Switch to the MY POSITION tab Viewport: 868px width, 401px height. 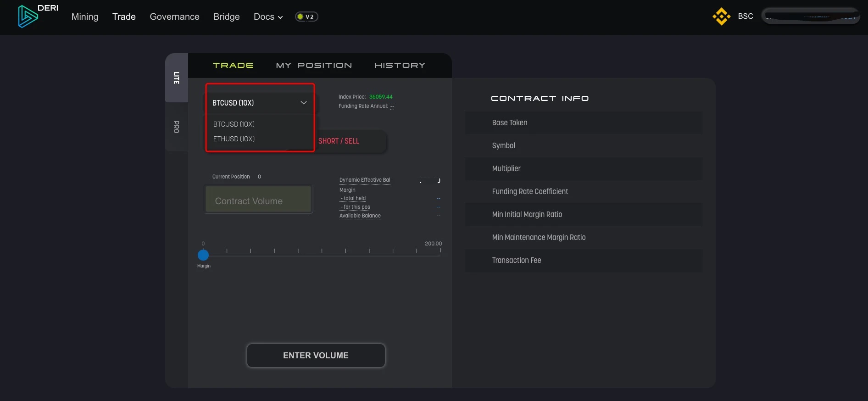pos(314,66)
